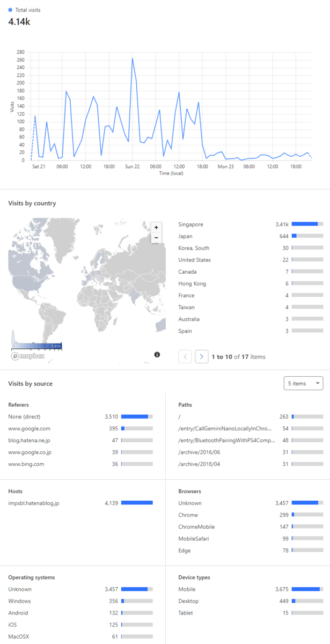Click the Singapore visits bar
330x644 pixels.
[307, 224]
